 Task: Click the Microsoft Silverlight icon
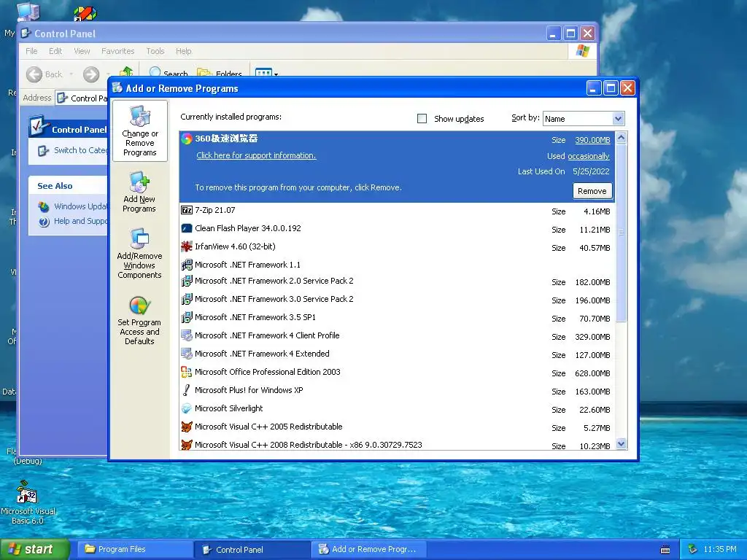coord(187,408)
